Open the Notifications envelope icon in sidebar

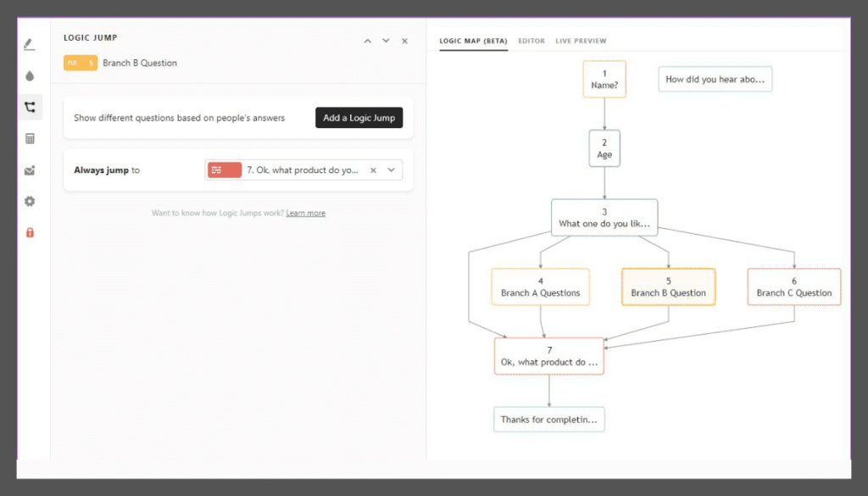[30, 170]
